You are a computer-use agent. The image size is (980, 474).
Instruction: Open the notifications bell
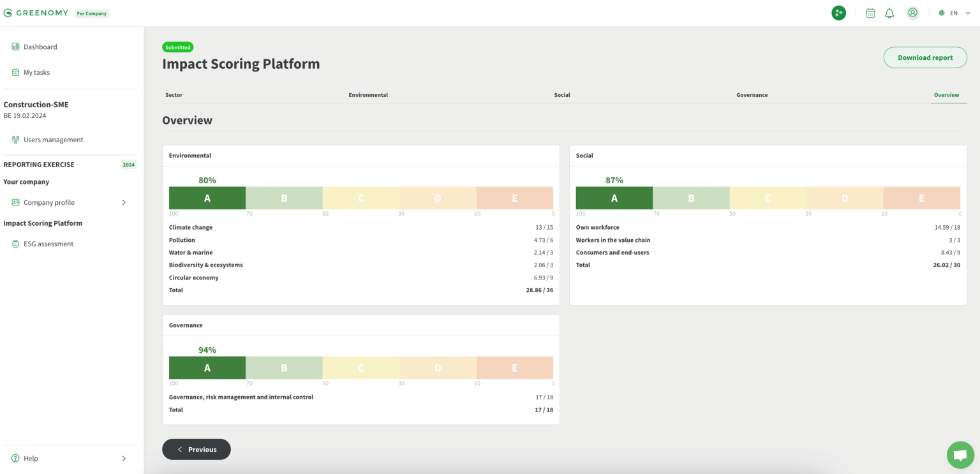[x=889, y=13]
